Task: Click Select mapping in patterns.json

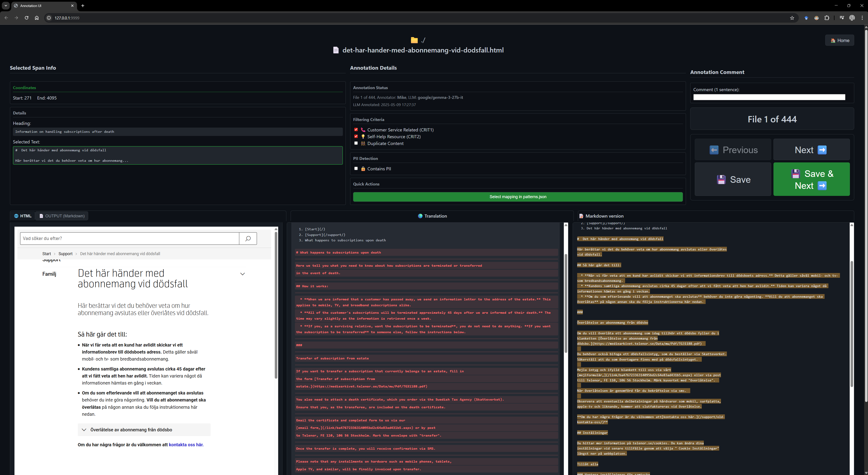Action: 517,197
